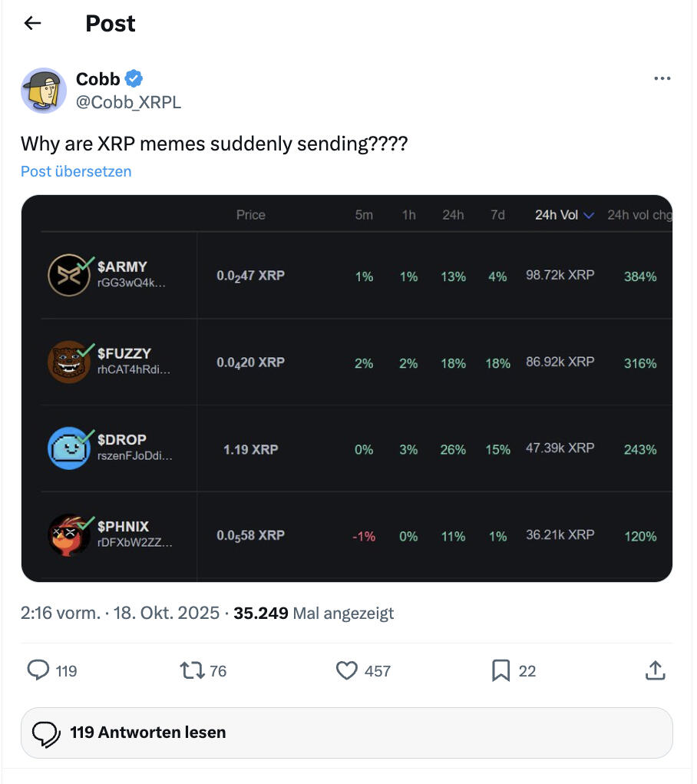This screenshot has height=784, width=697.
Task: Click the $PHNIX token logo
Action: (x=68, y=535)
